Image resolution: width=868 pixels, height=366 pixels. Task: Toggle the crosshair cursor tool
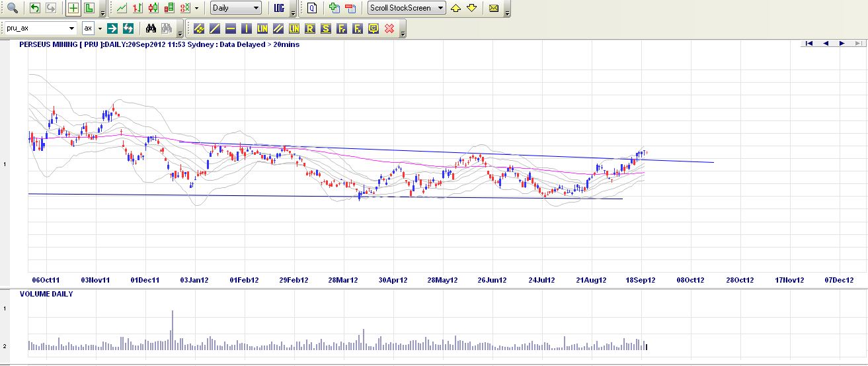coord(73,8)
